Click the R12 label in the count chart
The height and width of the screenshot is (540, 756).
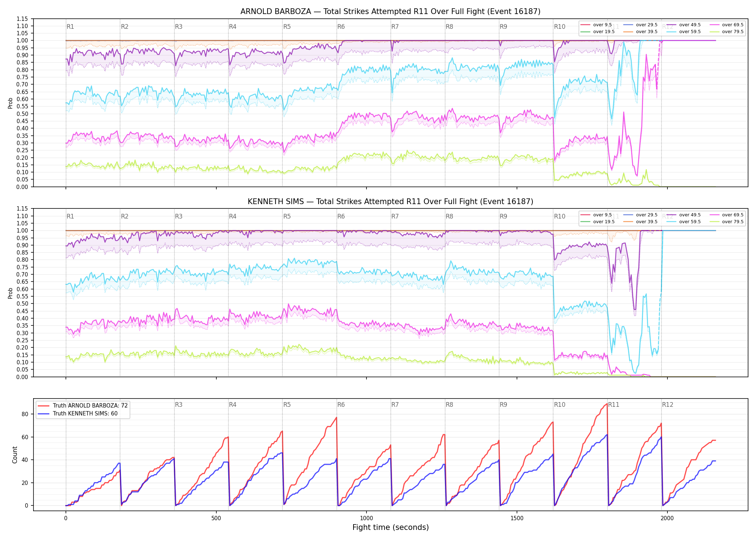pyautogui.click(x=667, y=405)
